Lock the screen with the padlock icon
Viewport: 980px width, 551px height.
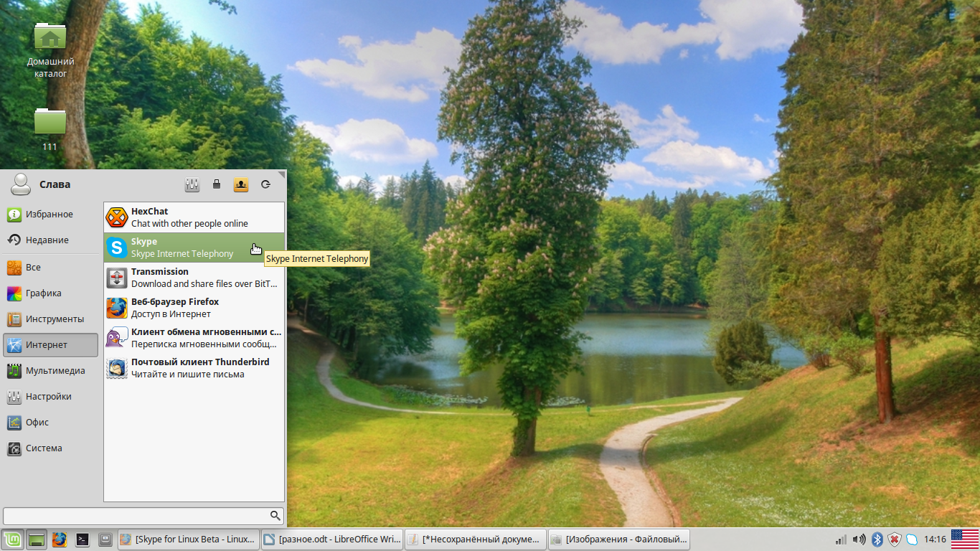coord(217,184)
